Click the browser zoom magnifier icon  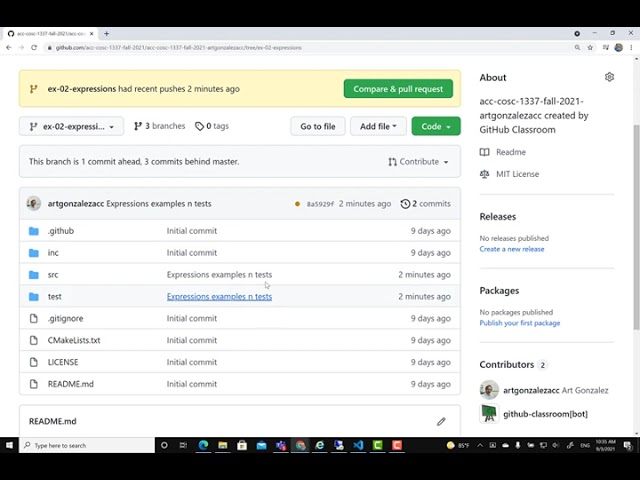(578, 47)
